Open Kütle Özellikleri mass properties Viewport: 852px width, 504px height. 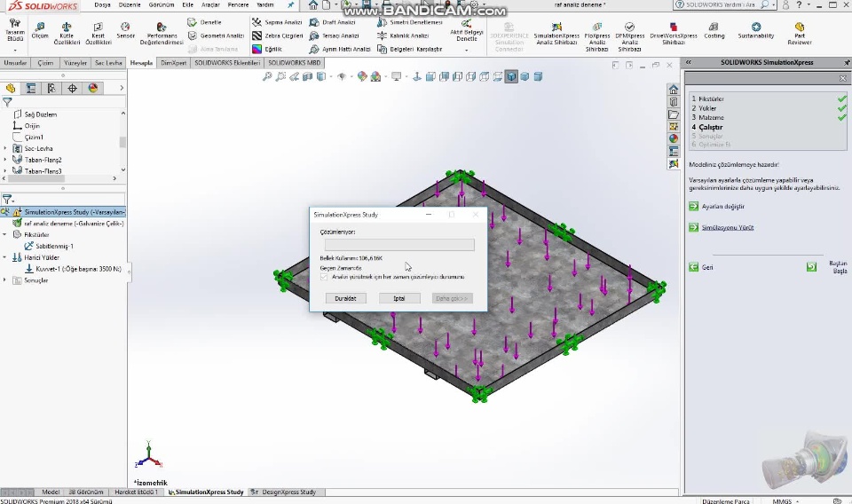pos(67,34)
